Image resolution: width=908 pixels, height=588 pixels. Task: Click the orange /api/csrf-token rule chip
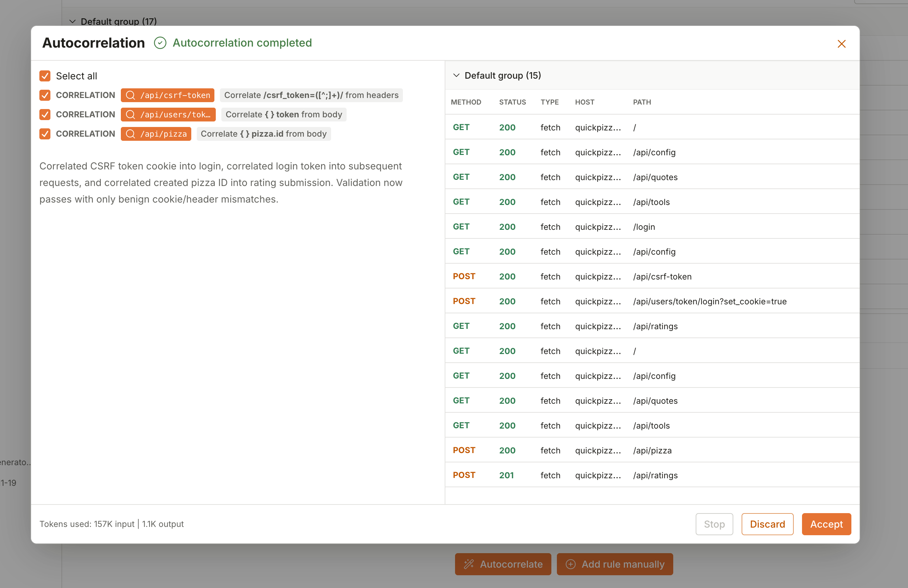167,95
